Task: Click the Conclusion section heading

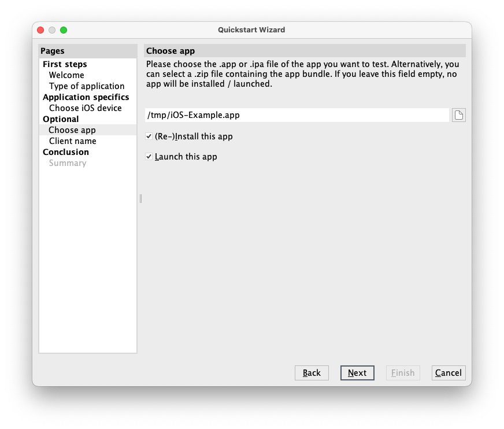Action: tap(66, 152)
